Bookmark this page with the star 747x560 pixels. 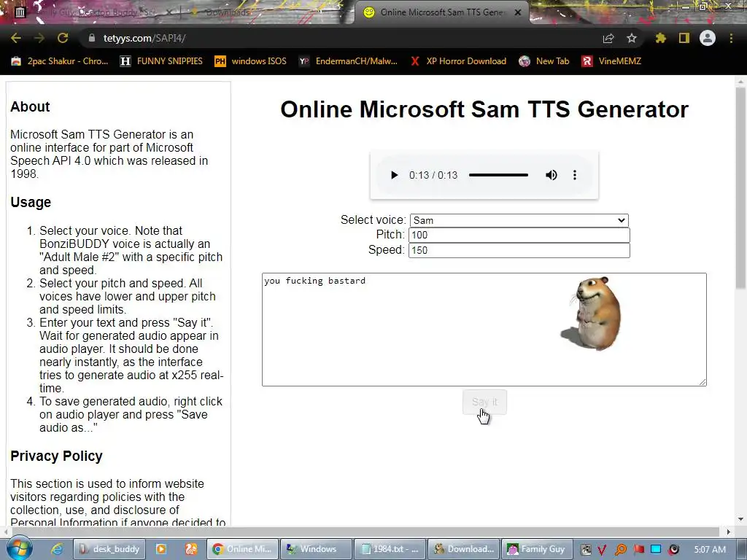632,38
